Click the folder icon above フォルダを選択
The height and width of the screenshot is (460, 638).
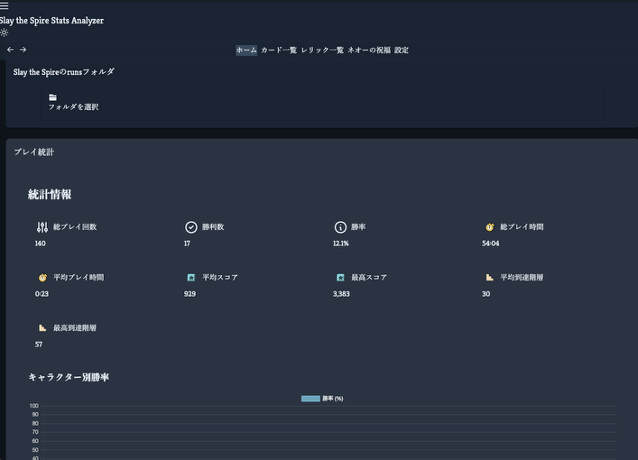click(x=53, y=97)
